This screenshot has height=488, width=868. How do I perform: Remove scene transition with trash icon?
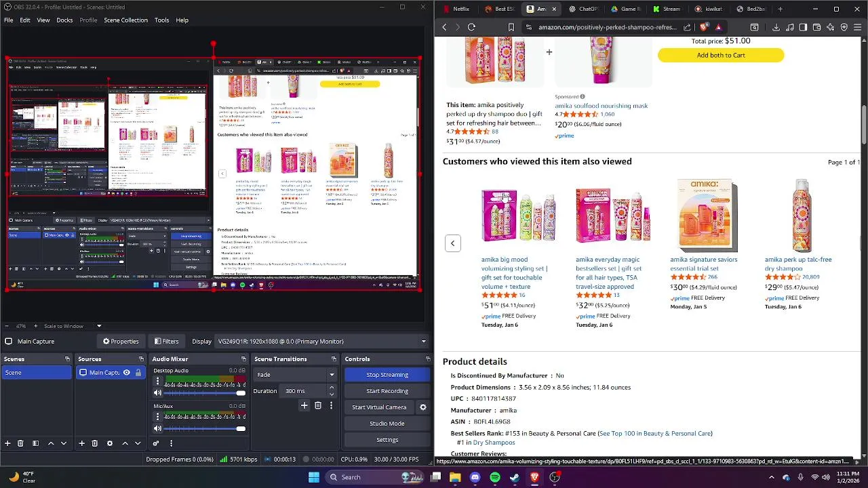point(317,405)
